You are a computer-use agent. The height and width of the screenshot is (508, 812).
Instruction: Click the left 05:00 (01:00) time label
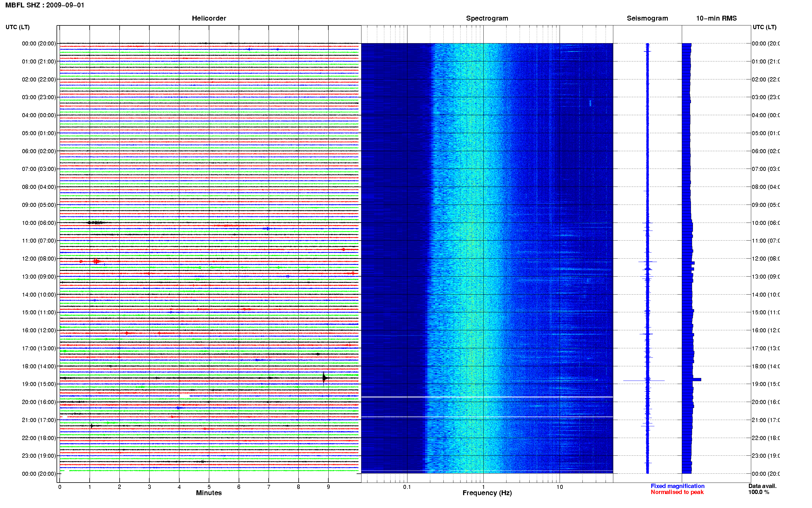39,133
